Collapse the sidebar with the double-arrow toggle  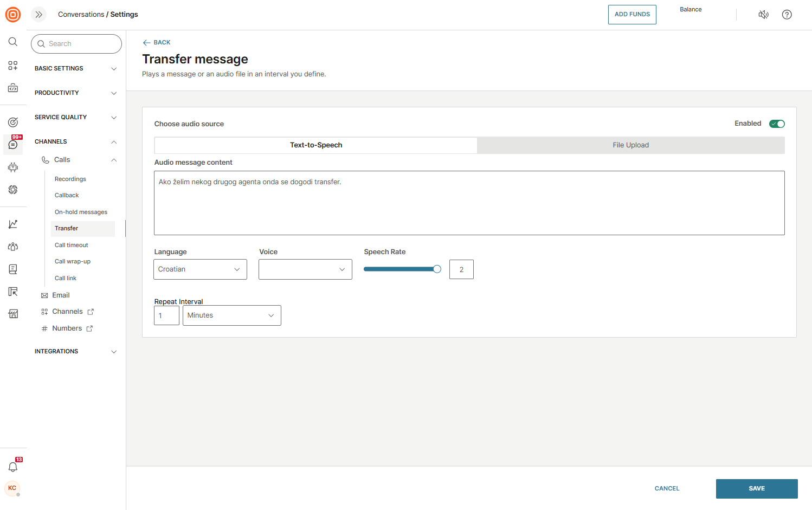tap(38, 15)
